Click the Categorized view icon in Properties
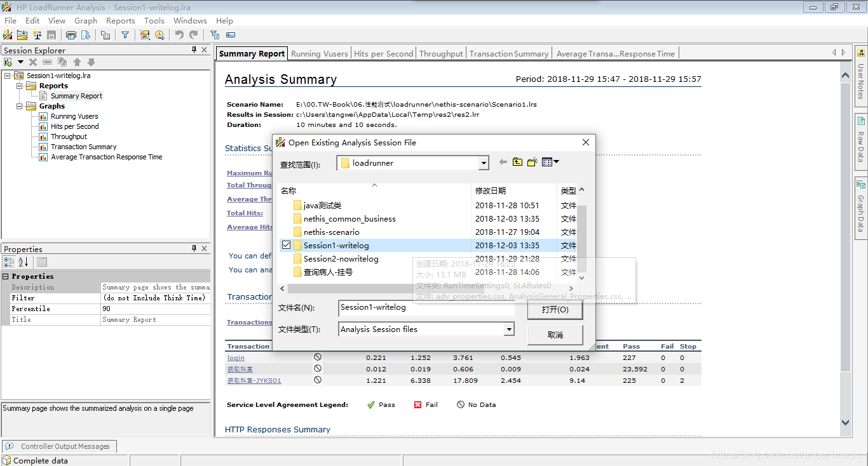 (x=9, y=262)
